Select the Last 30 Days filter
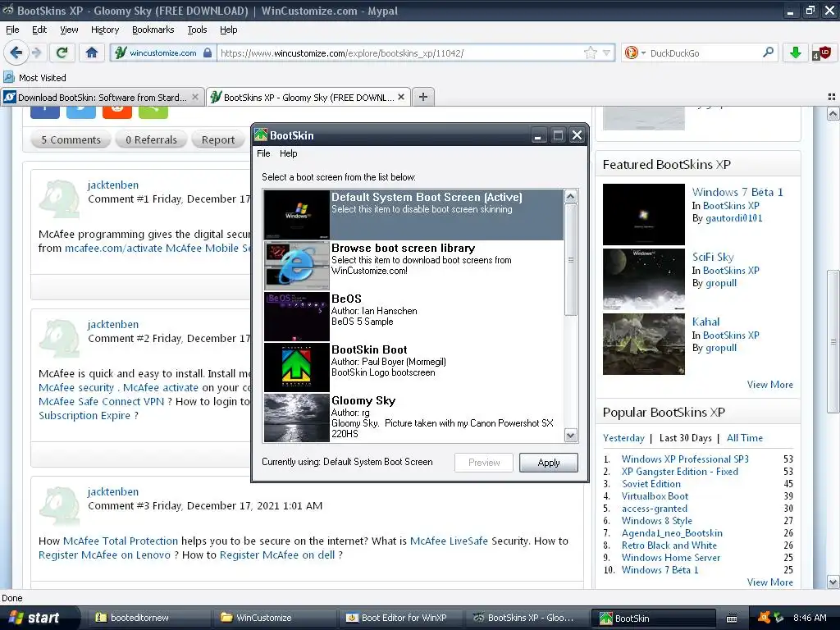The image size is (840, 630). tap(686, 438)
